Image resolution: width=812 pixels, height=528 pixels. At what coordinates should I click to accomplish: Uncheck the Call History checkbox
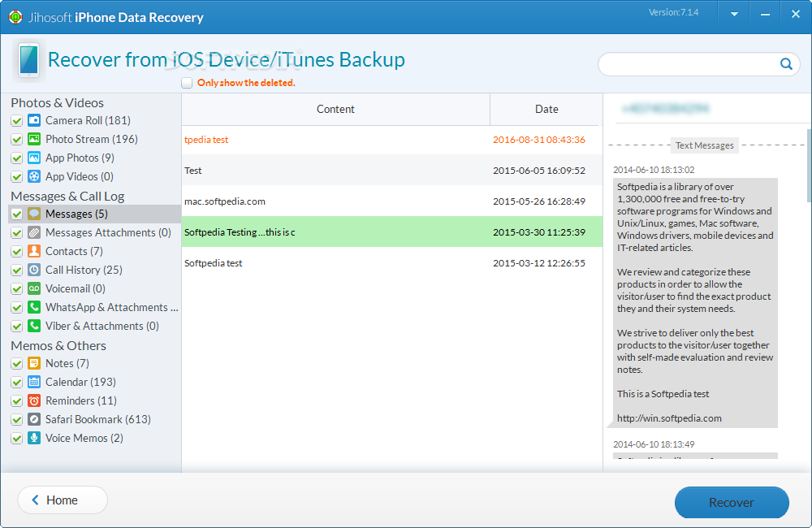pos(16,270)
